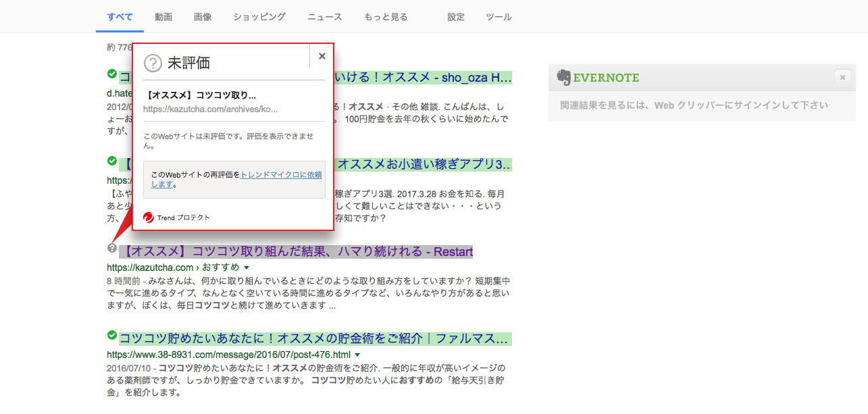Expand the dropdown arrow after 38-8931.com URL
Screen dimensions: 868x414
[357, 355]
